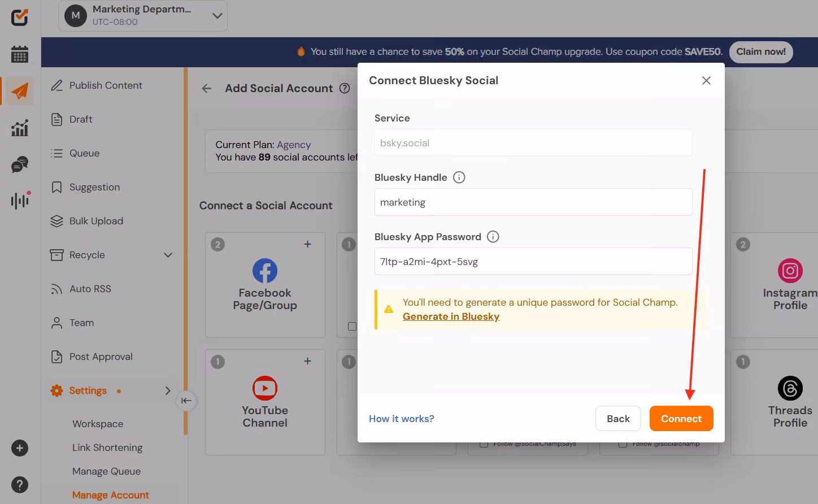Tick the Follow @SocialChampSays checkbox
The image size is (818, 504).
[x=484, y=444]
